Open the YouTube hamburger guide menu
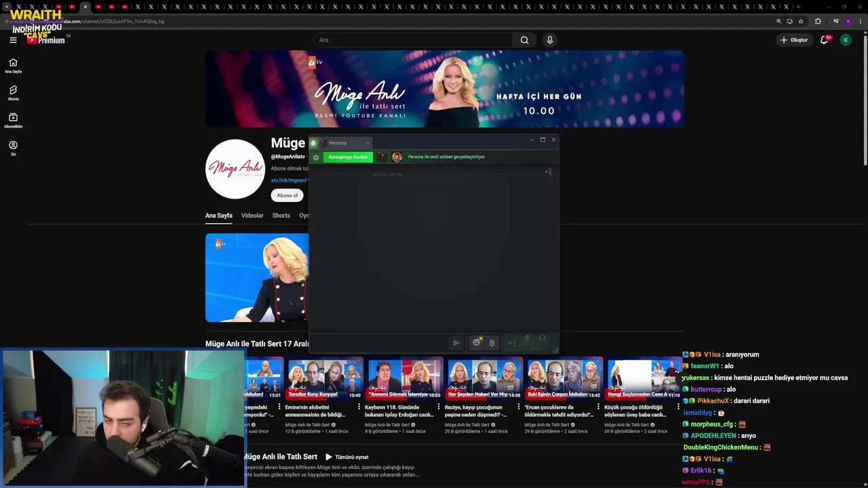The width and height of the screenshot is (868, 488). pyautogui.click(x=13, y=40)
